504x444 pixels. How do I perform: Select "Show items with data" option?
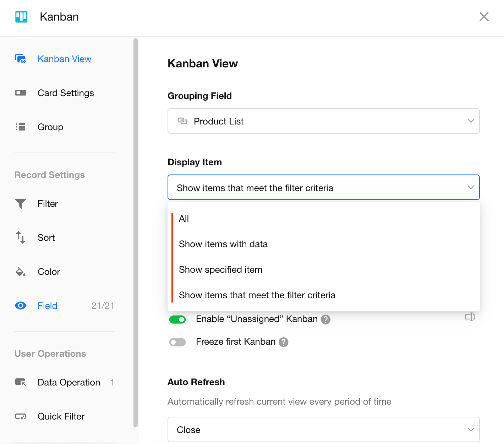tap(223, 244)
